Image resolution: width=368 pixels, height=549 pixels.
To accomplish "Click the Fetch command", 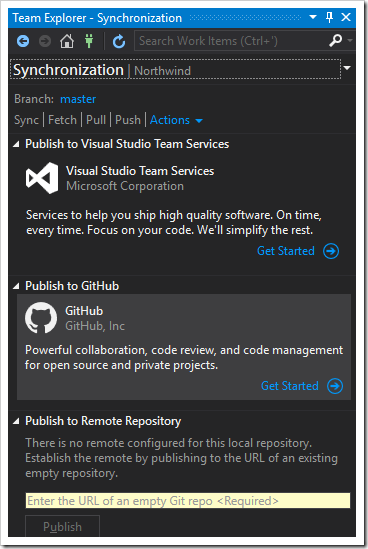I will pyautogui.click(x=62, y=120).
